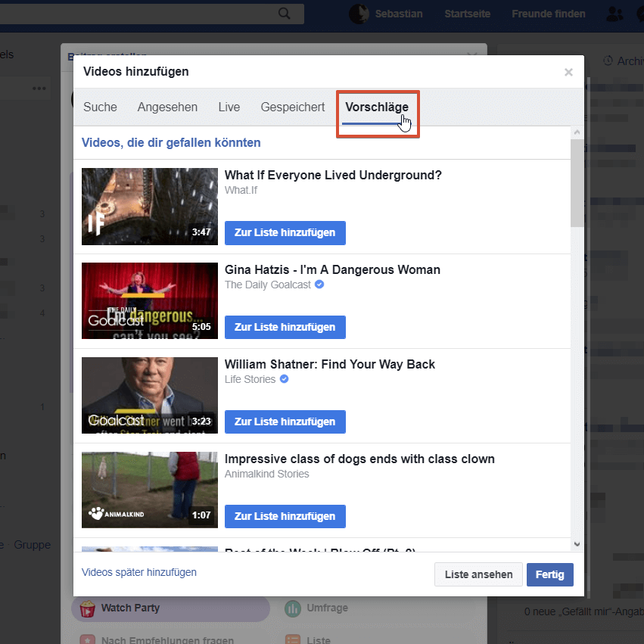
Task: Click the video list scrollbar thumb
Action: coord(577,183)
